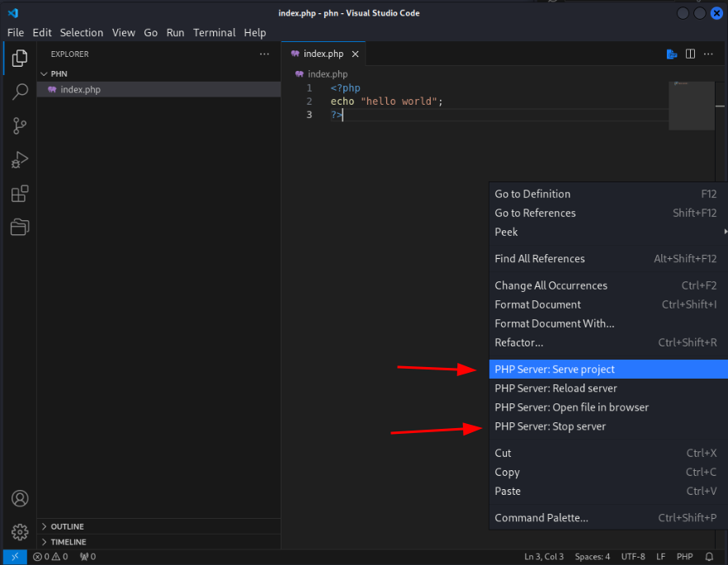Select the Source Control icon

(x=20, y=125)
